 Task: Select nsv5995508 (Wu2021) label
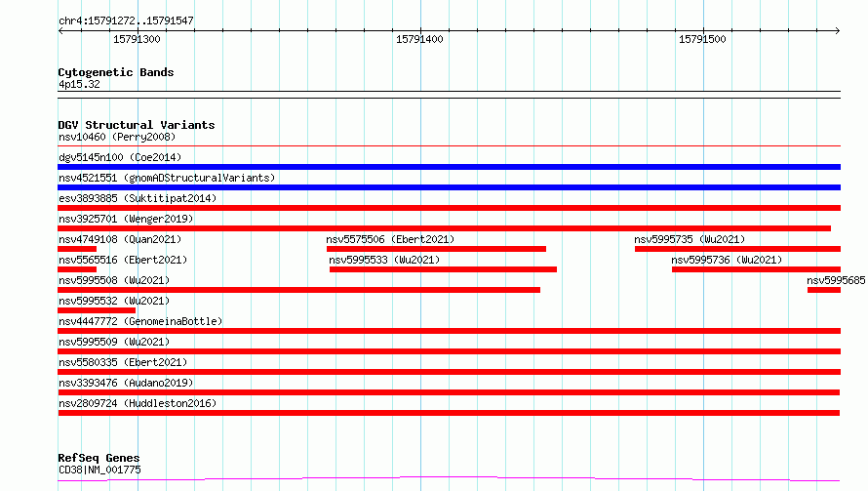coord(114,280)
